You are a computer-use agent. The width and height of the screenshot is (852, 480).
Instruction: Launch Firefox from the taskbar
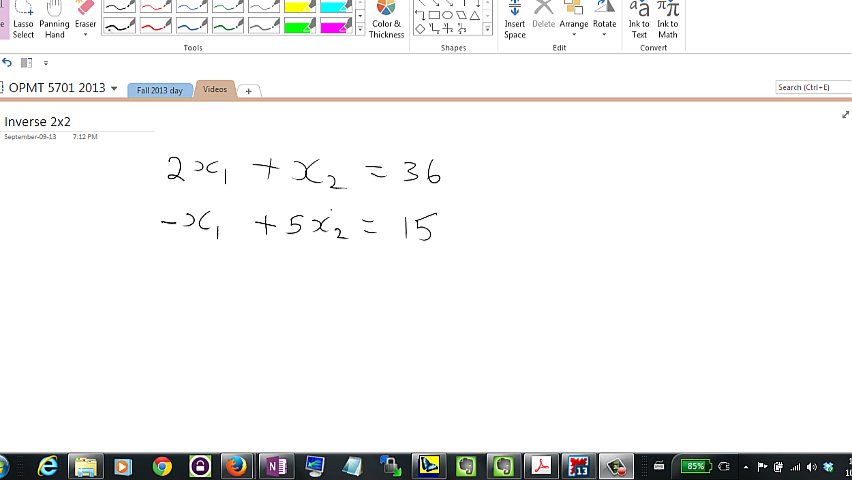(236, 466)
